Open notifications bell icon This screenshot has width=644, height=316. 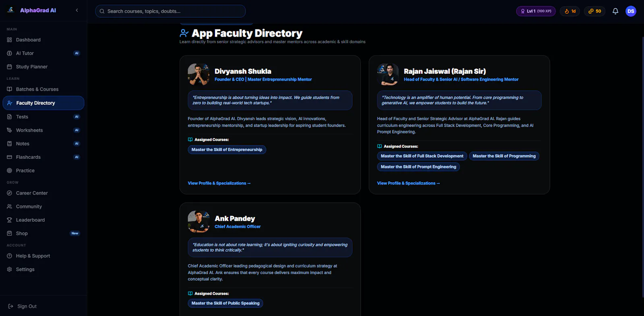click(615, 11)
